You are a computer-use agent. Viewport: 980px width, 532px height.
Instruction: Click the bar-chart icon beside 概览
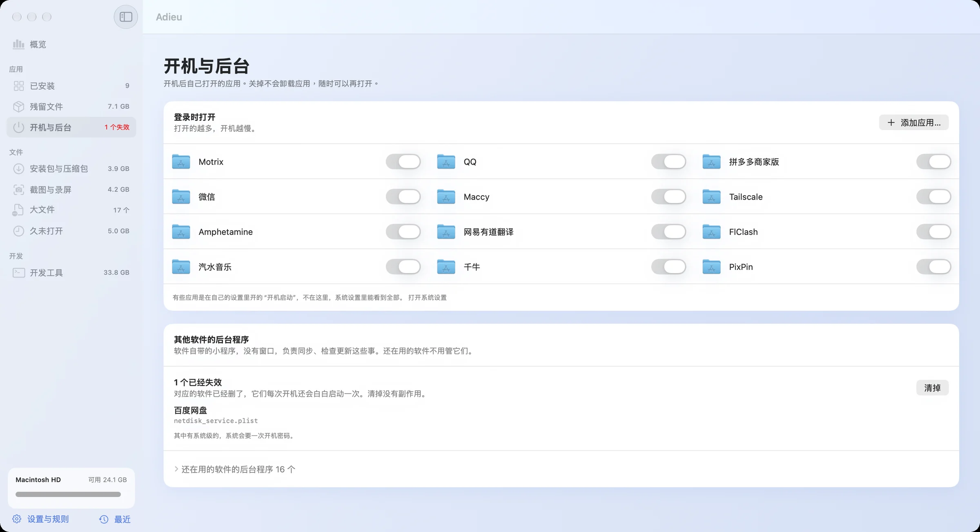(x=18, y=44)
